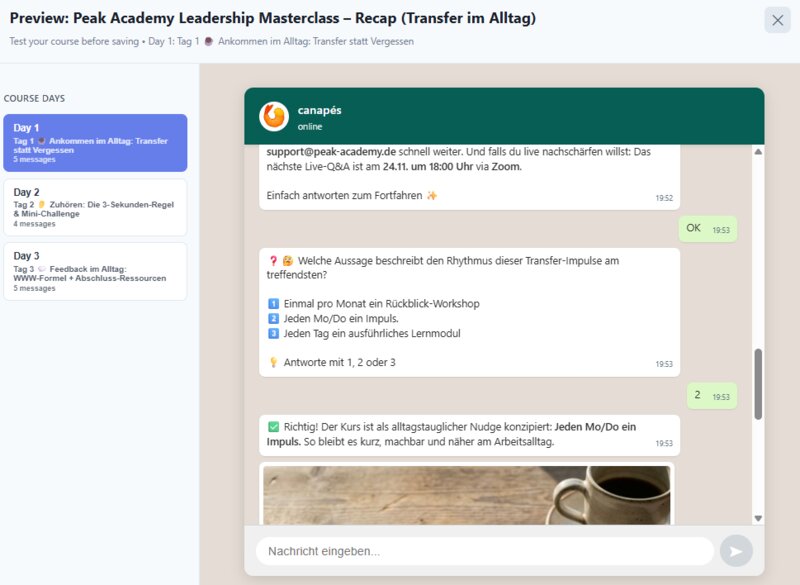
Task: Click the canapés contact name in header
Action: (319, 110)
